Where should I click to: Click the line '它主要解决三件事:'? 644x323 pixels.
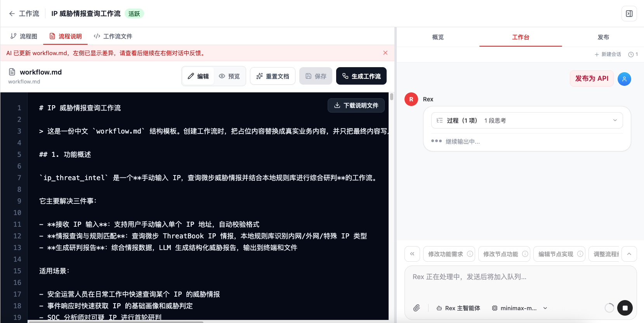(68, 201)
